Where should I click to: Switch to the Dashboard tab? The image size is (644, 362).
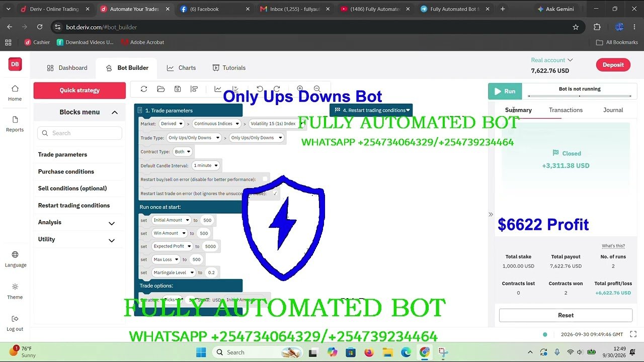[x=67, y=68]
